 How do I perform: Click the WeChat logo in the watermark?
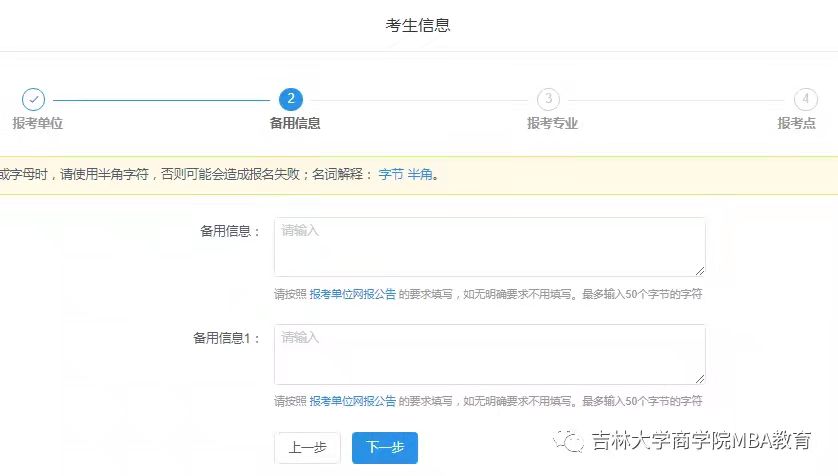[572, 441]
